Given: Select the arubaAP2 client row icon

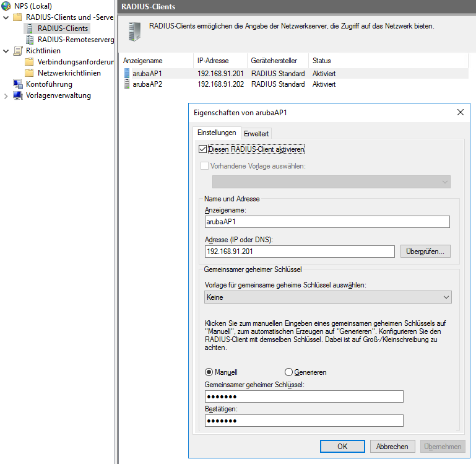Looking at the screenshot, I should 127,84.
